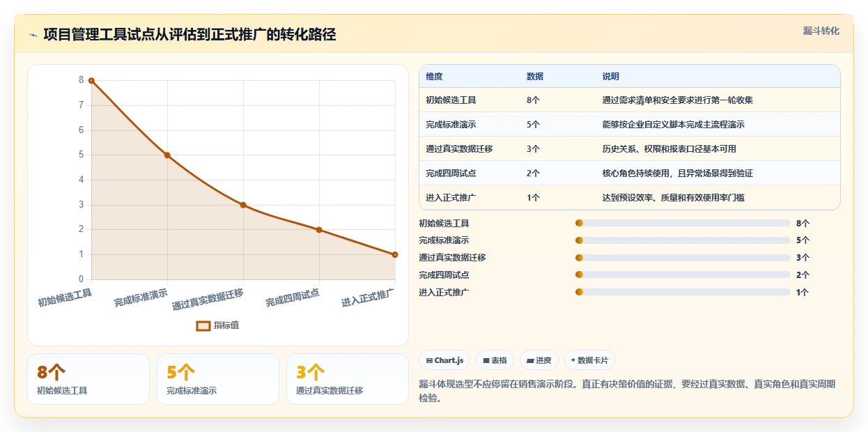868x432 pixels.
Task: Click the chart data point for 完成标准演示
Action: click(167, 155)
